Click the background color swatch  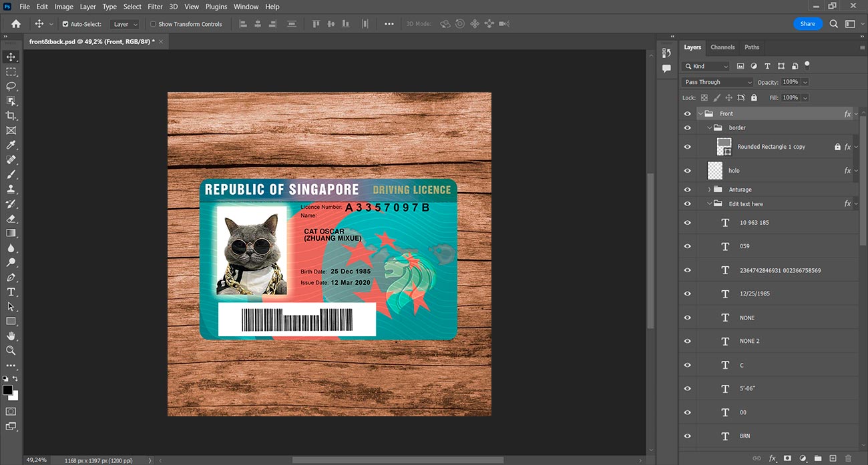click(x=14, y=396)
